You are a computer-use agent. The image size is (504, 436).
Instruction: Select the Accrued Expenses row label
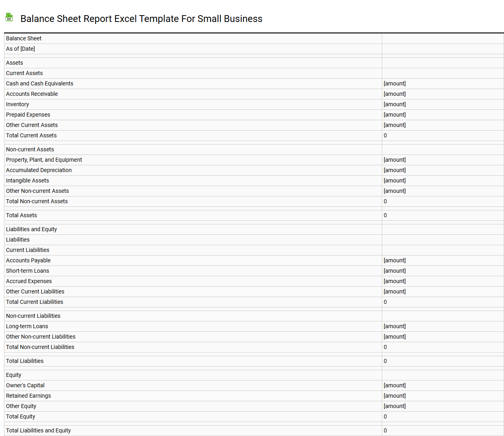coord(29,281)
